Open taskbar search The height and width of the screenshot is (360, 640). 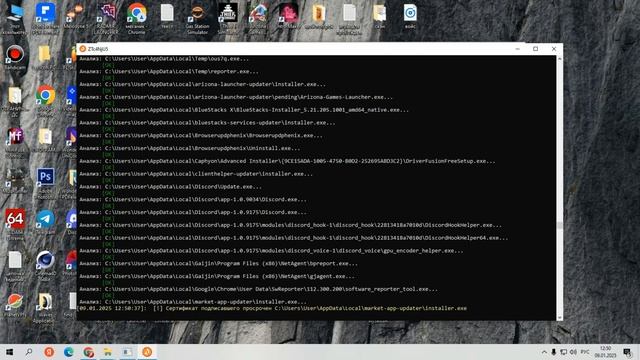pos(29,352)
